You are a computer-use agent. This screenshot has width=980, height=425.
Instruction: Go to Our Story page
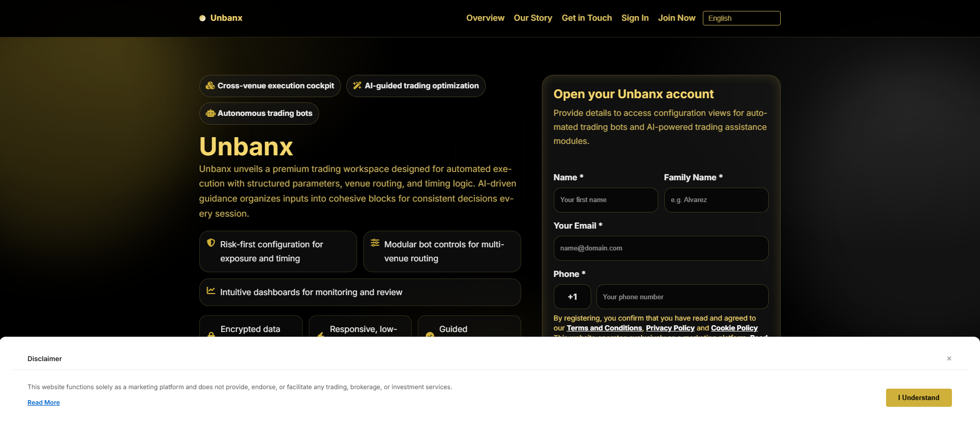tap(533, 18)
